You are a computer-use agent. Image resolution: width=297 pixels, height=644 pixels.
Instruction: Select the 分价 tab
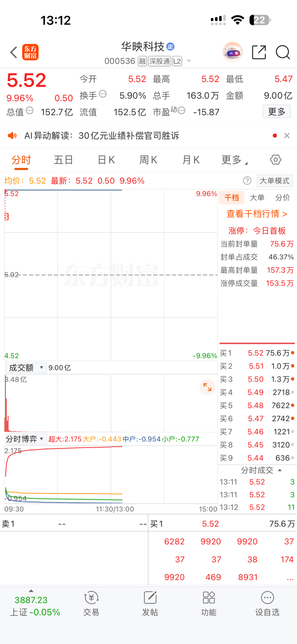click(x=283, y=198)
